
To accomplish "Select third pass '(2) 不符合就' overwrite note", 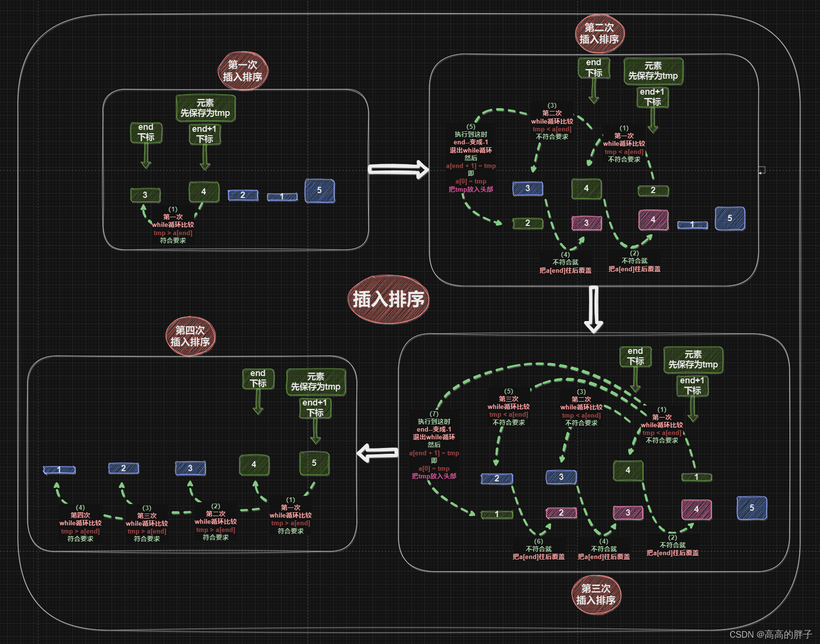I will click(673, 545).
